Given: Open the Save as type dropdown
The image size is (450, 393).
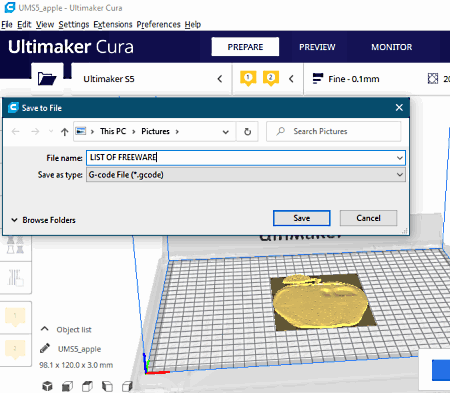Looking at the screenshot, I should pyautogui.click(x=400, y=175).
